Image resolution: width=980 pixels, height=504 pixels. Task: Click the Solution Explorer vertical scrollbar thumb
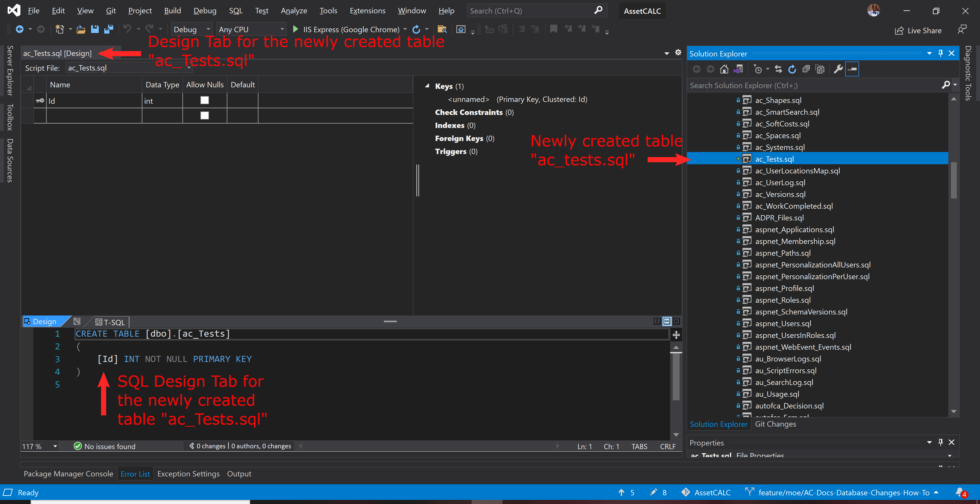[954, 180]
